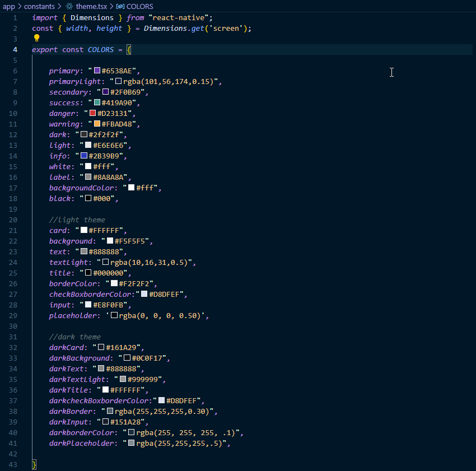Open color picker for primary #6538AE
476x471 pixels.
click(x=97, y=71)
